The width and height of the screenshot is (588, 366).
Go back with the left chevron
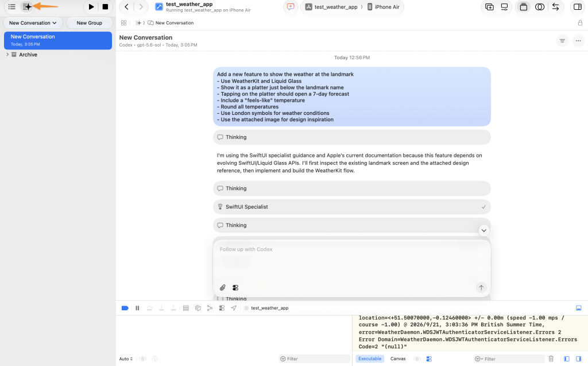(x=126, y=7)
